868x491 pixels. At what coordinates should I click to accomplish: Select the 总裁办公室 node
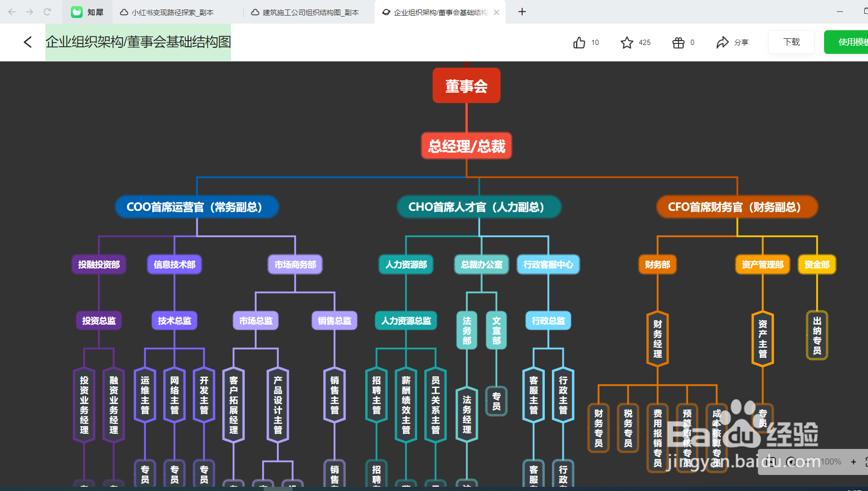(481, 264)
